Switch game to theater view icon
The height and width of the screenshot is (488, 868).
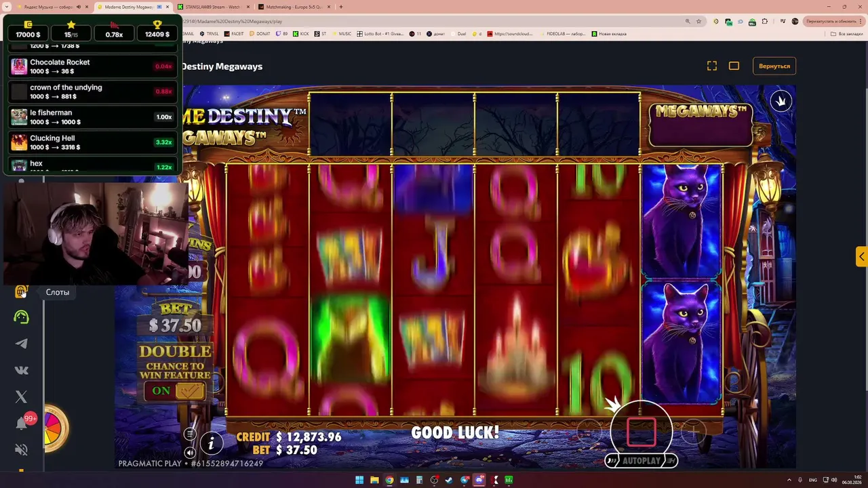(734, 66)
